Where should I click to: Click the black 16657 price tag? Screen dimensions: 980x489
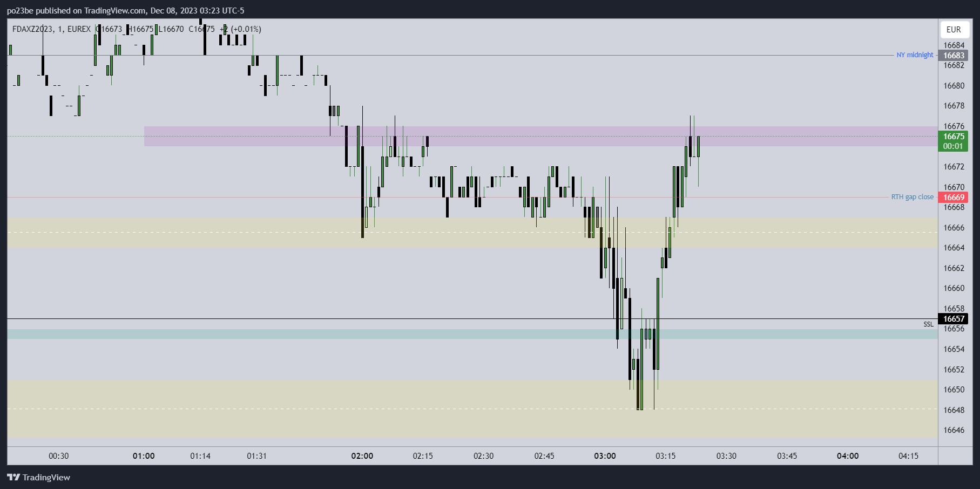tap(954, 319)
